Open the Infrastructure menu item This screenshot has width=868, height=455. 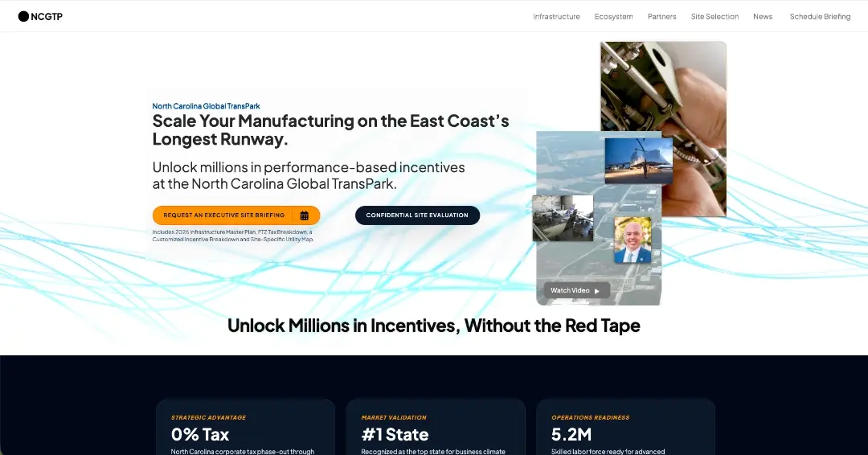[556, 17]
